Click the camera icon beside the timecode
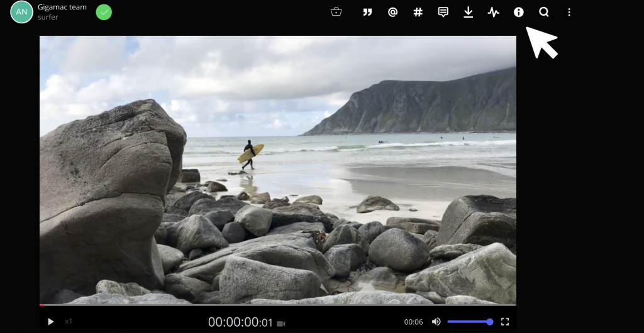This screenshot has width=644, height=333. coord(281,324)
